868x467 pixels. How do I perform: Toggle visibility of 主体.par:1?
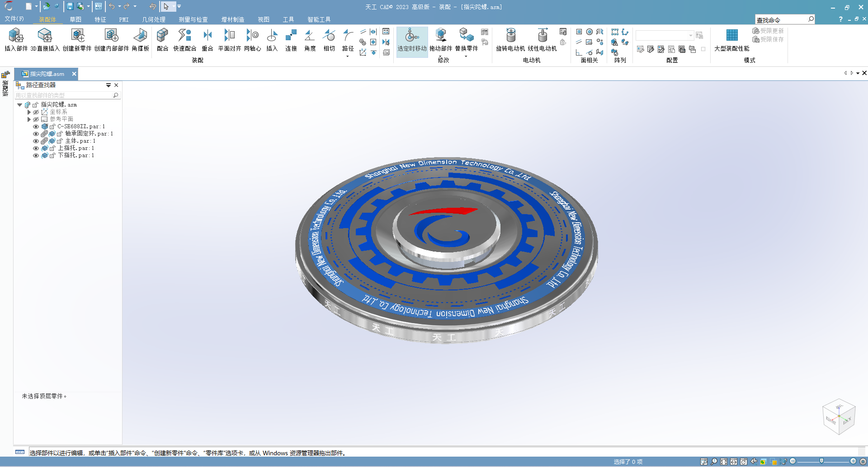pyautogui.click(x=36, y=141)
